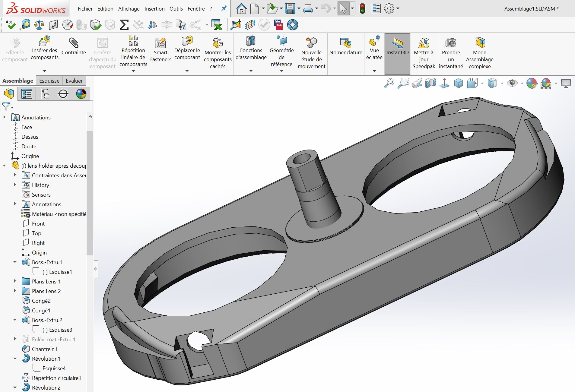Viewport: 575px width, 392px height.
Task: Open Fonctions d'assemblage dropdown arrow
Action: coord(251,71)
